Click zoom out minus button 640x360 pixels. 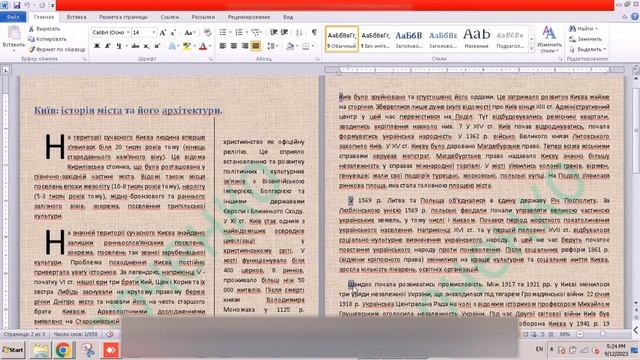(x=580, y=334)
